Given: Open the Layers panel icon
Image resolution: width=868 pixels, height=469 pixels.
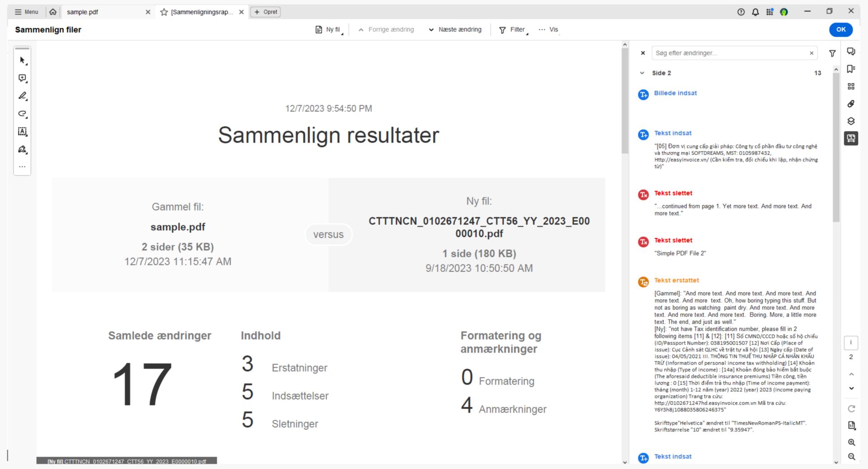Looking at the screenshot, I should click(x=851, y=121).
